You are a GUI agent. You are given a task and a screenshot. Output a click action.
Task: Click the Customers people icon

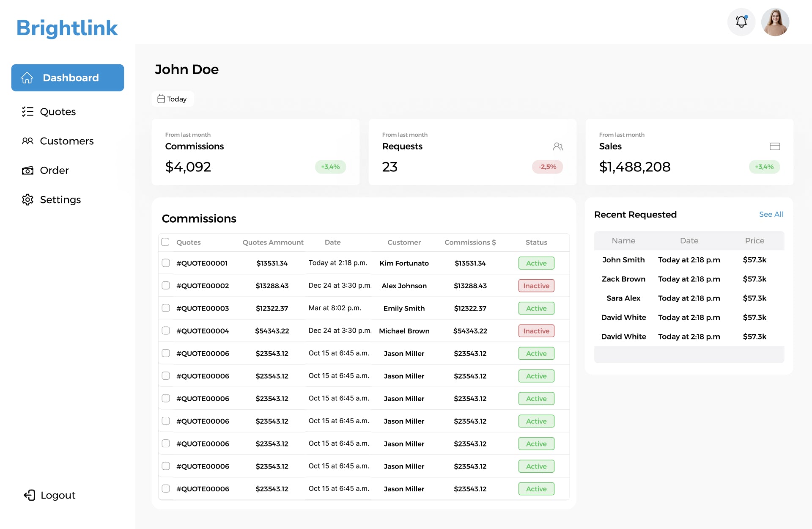(x=27, y=141)
